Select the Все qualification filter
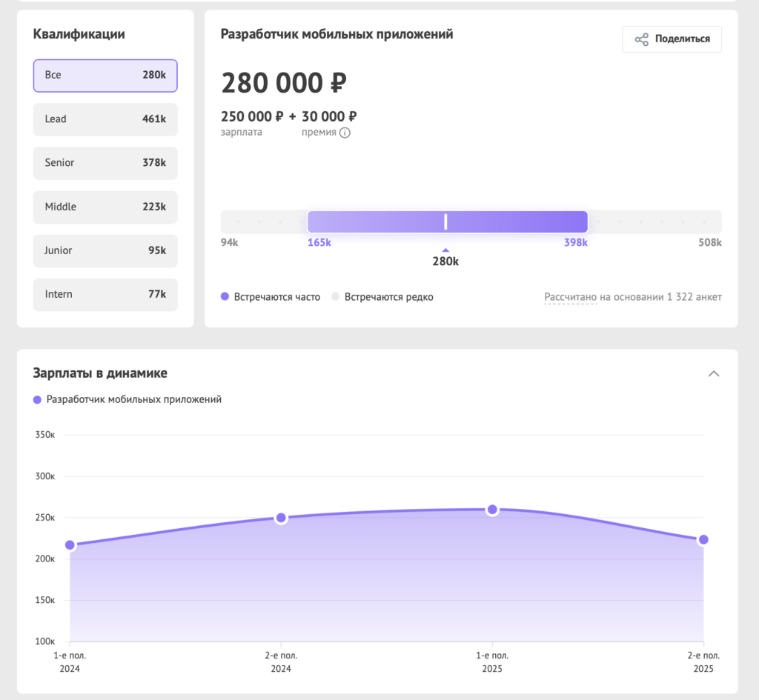This screenshot has height=700, width=759. (x=105, y=76)
